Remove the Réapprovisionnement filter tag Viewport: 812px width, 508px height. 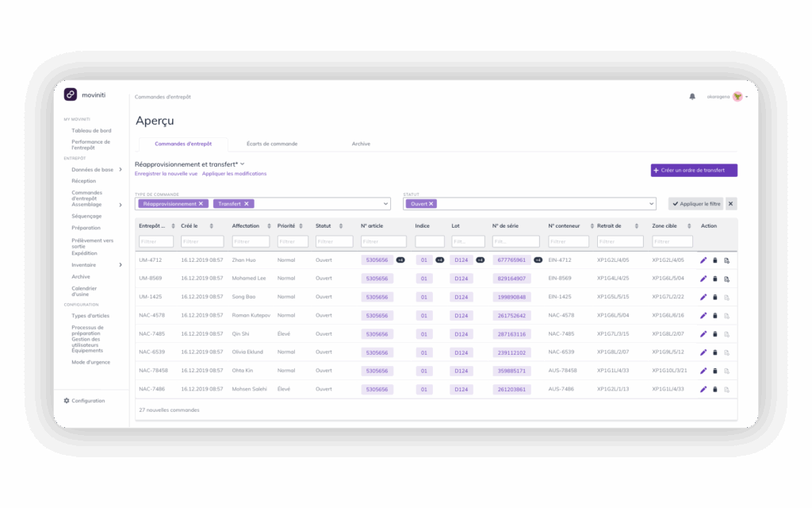point(201,204)
